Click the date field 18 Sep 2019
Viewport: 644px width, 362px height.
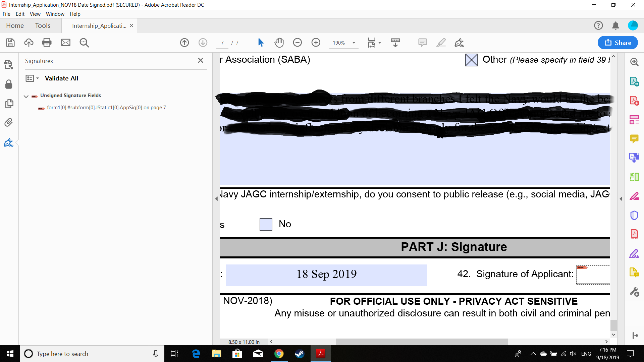point(326,275)
